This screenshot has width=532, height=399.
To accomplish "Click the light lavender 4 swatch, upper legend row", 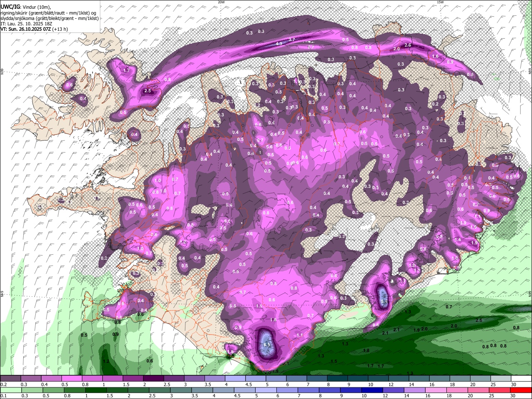I will click(x=236, y=379).
